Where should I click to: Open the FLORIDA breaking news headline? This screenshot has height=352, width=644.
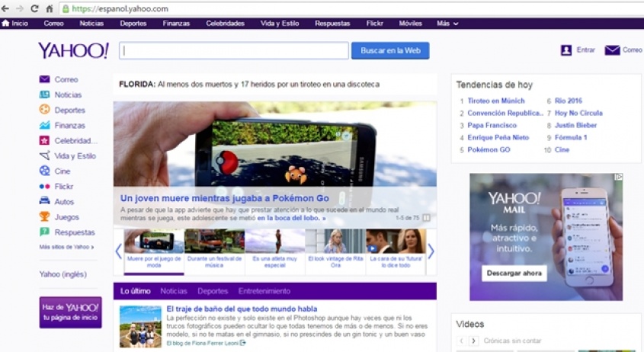[x=249, y=85]
